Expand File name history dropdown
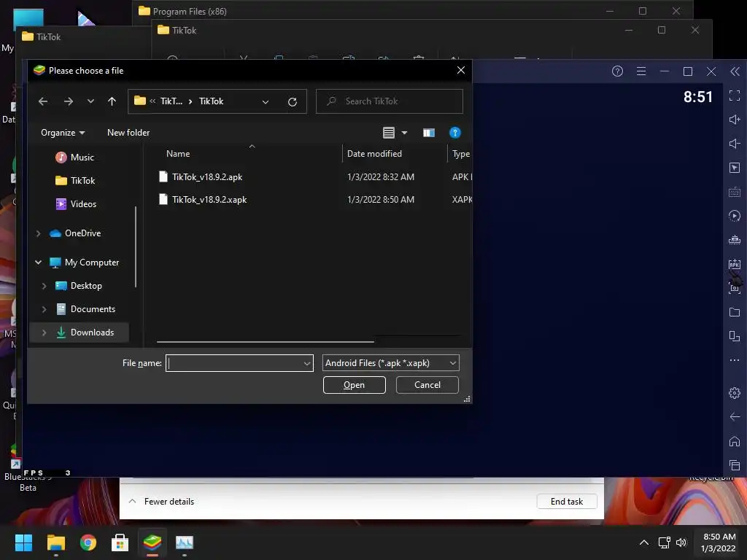Screen dimensions: 747x560 point(307,363)
